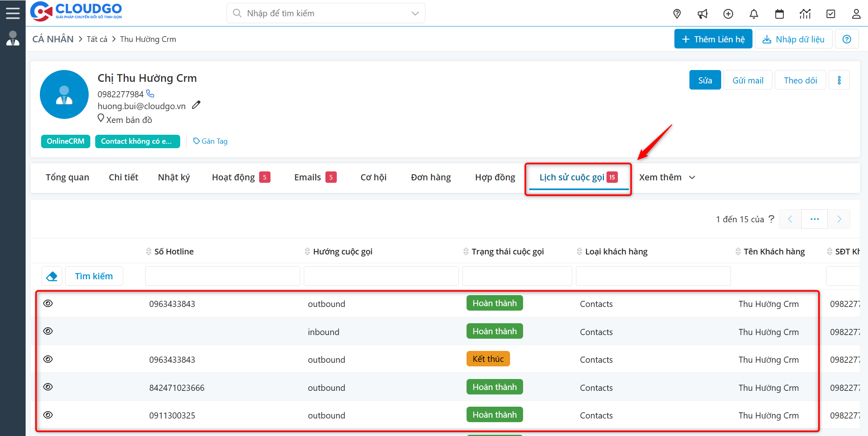The height and width of the screenshot is (436, 868).
Task: Open the calendar icon in top bar
Action: [x=779, y=14]
